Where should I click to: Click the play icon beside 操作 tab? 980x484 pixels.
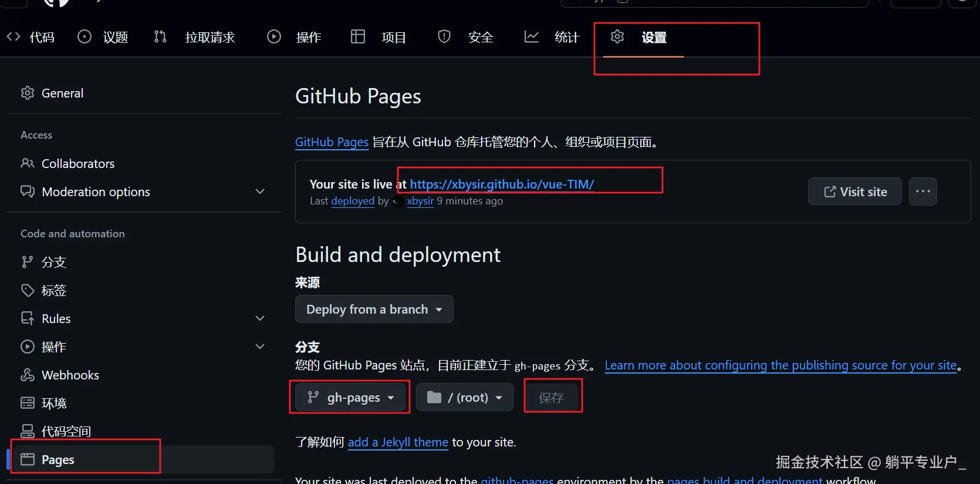pos(273,37)
